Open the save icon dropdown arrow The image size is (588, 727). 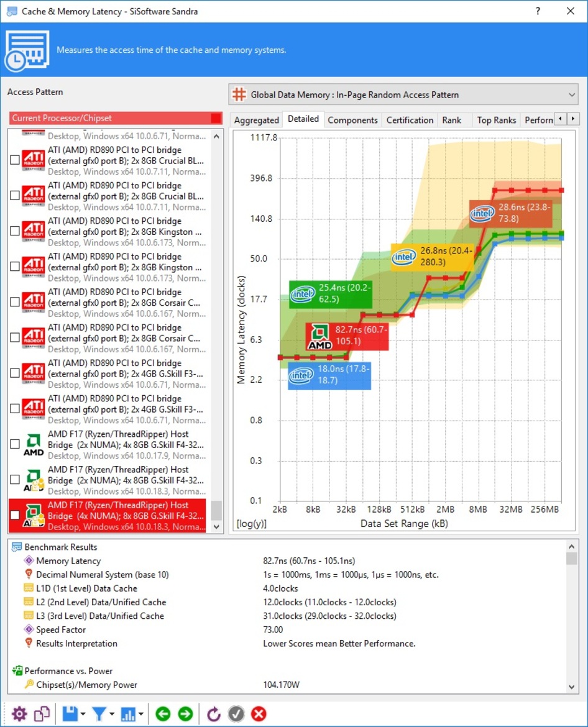(x=83, y=714)
